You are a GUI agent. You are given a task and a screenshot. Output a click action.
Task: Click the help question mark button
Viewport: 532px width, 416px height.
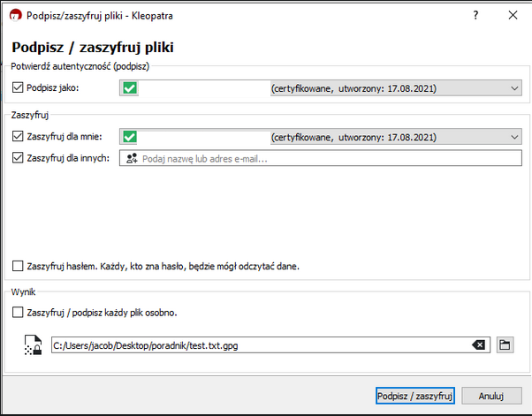click(x=475, y=15)
